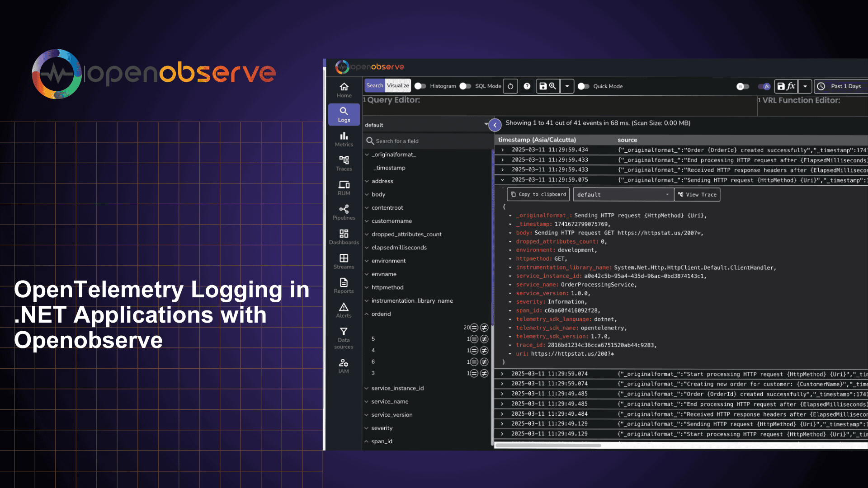Switch to the Visualize tab
This screenshot has height=488, width=868.
[397, 85]
